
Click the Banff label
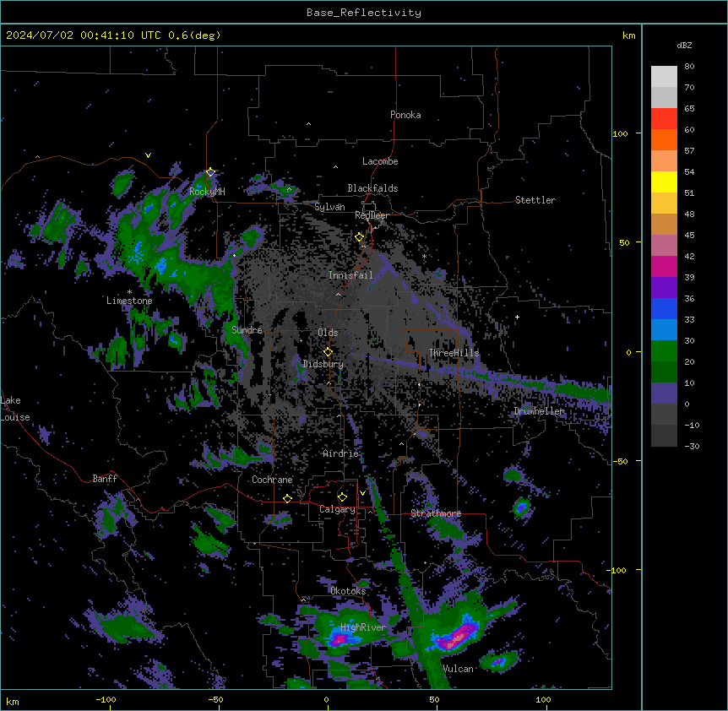[x=105, y=479]
